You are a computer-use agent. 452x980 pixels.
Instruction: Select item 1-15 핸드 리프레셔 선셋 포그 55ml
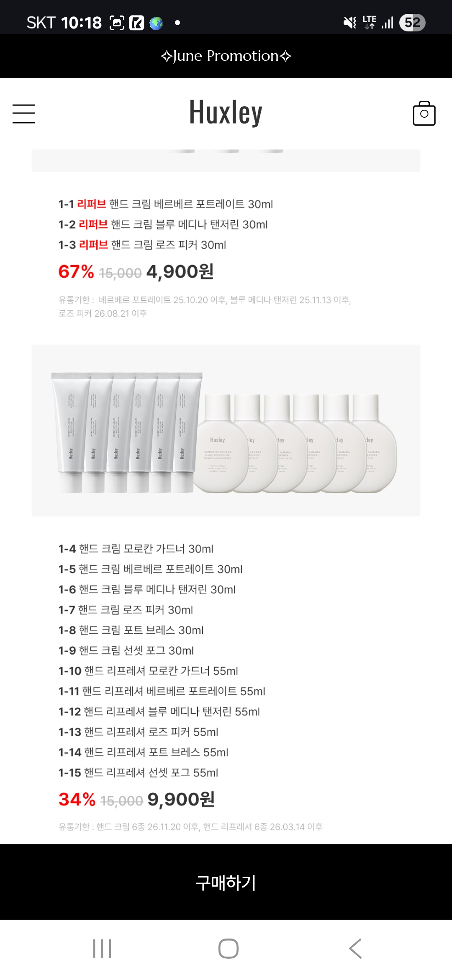(x=138, y=773)
